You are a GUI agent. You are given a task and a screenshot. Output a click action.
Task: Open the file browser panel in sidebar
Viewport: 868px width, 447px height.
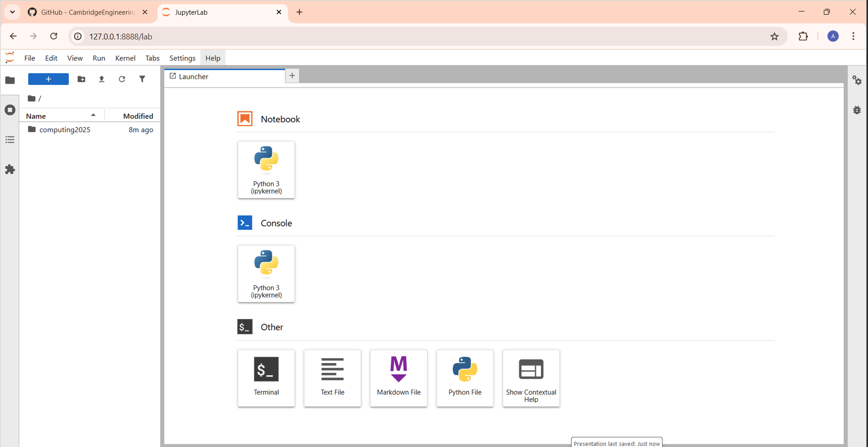10,80
